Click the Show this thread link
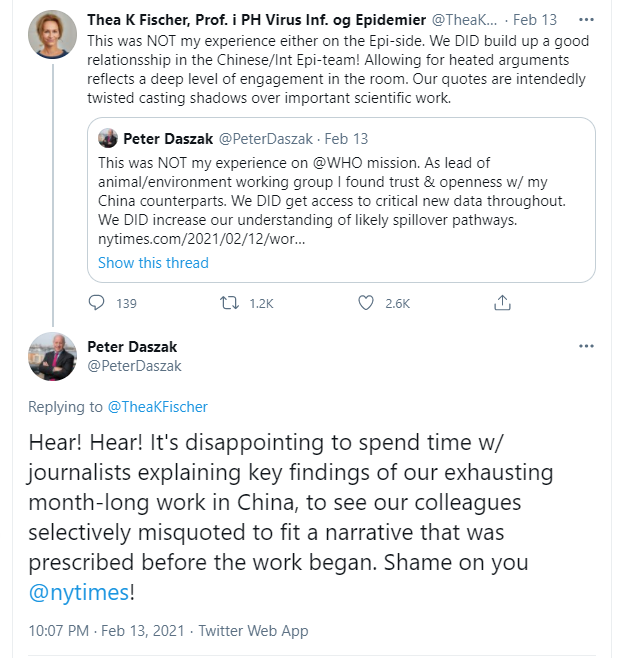 coord(153,263)
